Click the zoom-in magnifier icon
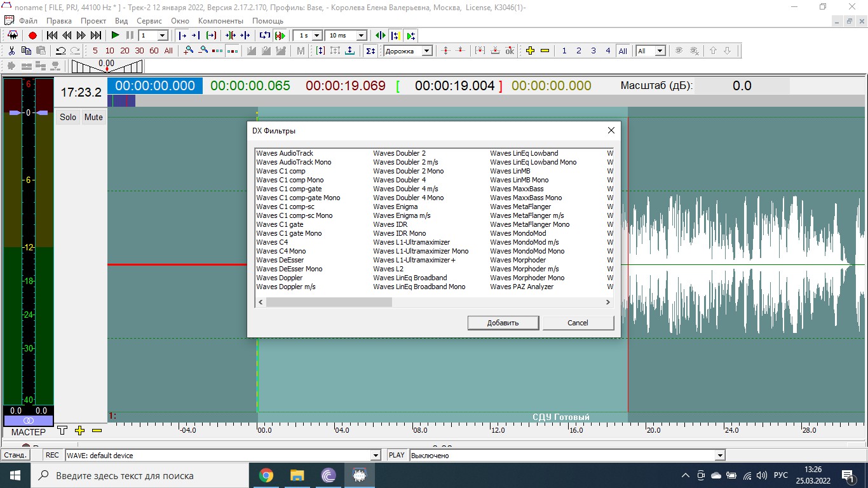Image resolution: width=868 pixels, height=488 pixels. [189, 51]
